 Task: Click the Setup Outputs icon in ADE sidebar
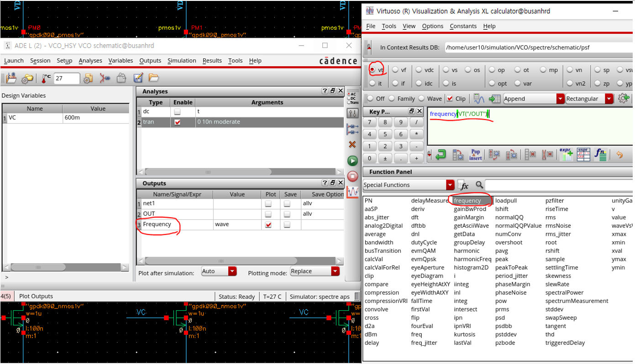[x=352, y=129]
